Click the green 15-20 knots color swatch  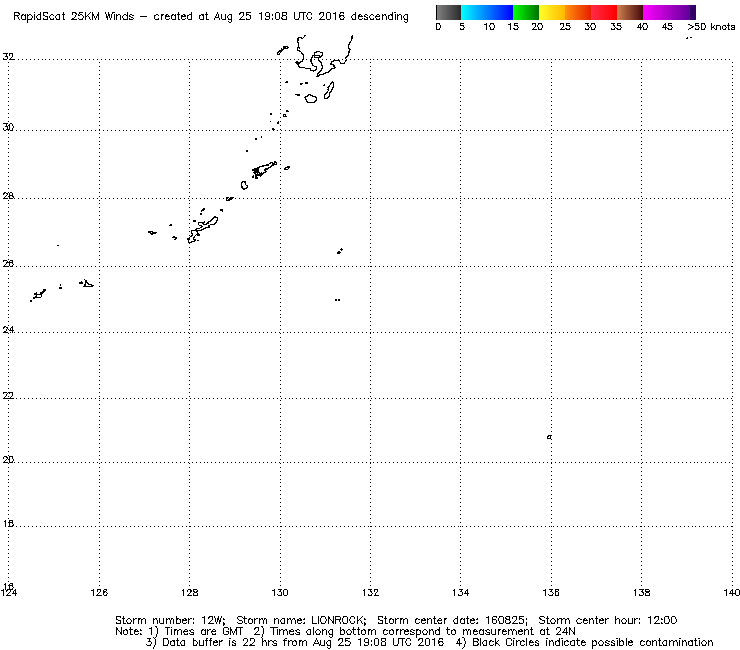point(526,12)
